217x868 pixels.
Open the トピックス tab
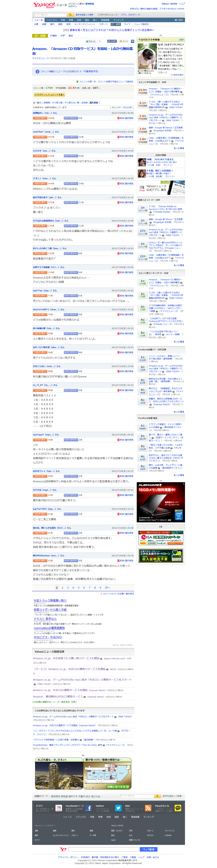click(x=52, y=20)
